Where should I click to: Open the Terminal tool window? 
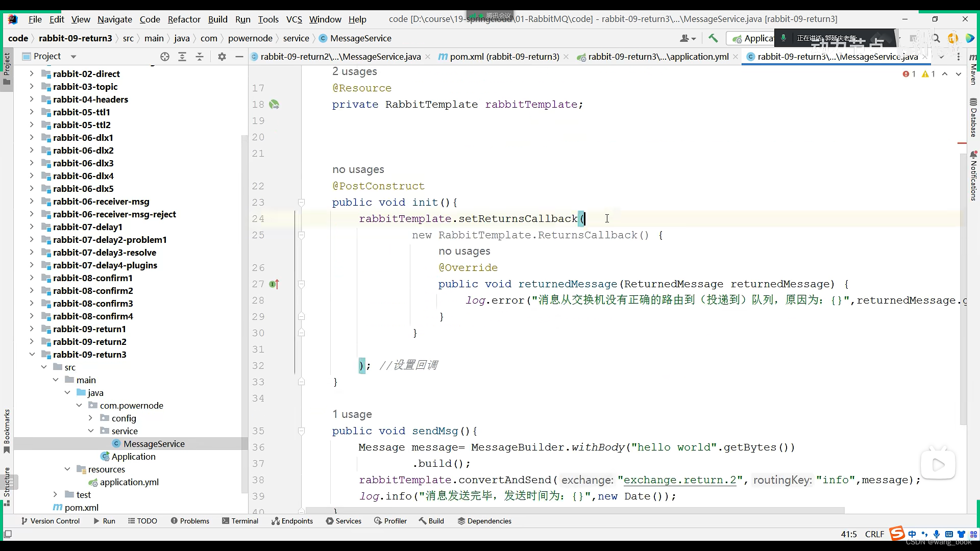pos(240,521)
